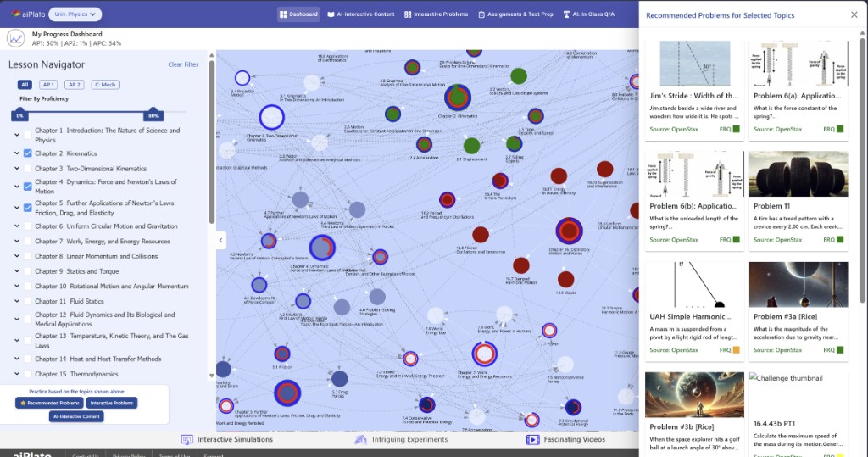The width and height of the screenshot is (868, 457).
Task: Click the AI-Interactive Content book icon
Action: click(331, 14)
